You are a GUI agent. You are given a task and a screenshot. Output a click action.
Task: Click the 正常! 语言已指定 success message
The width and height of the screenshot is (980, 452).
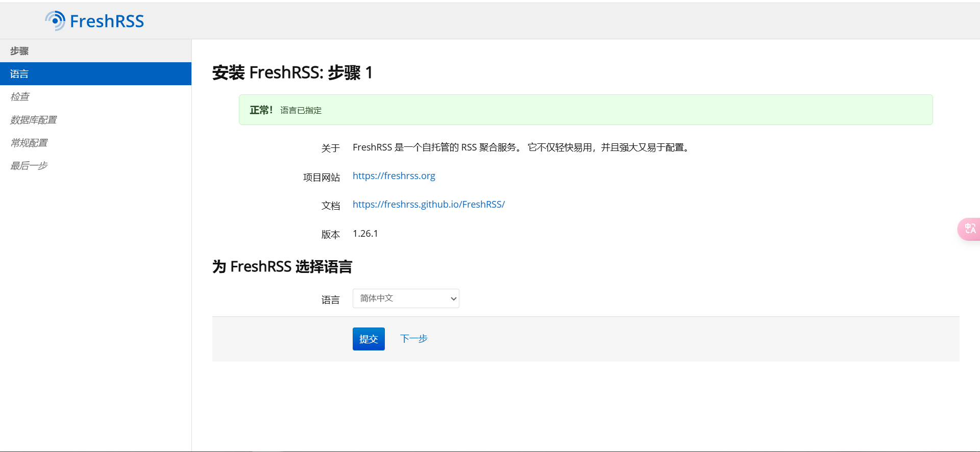[585, 110]
